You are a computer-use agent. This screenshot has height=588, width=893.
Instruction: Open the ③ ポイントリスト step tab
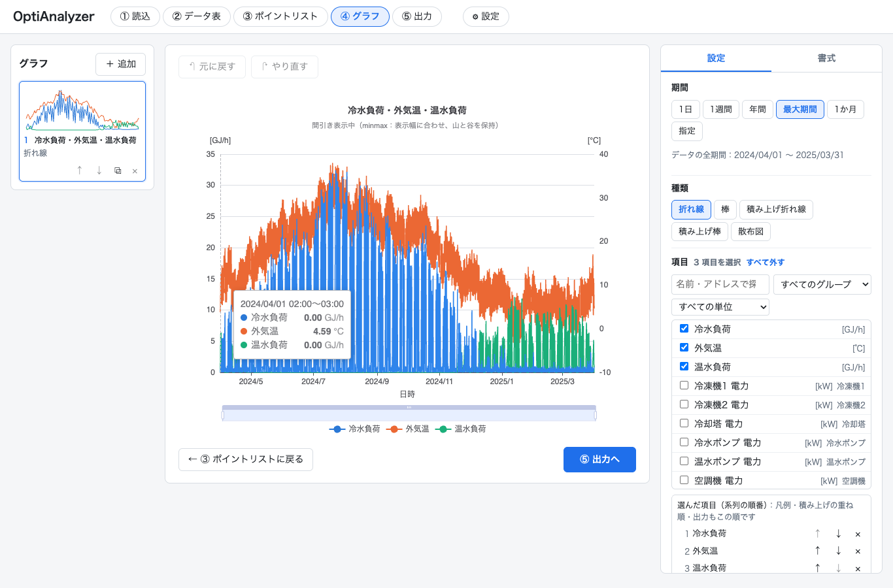click(280, 16)
